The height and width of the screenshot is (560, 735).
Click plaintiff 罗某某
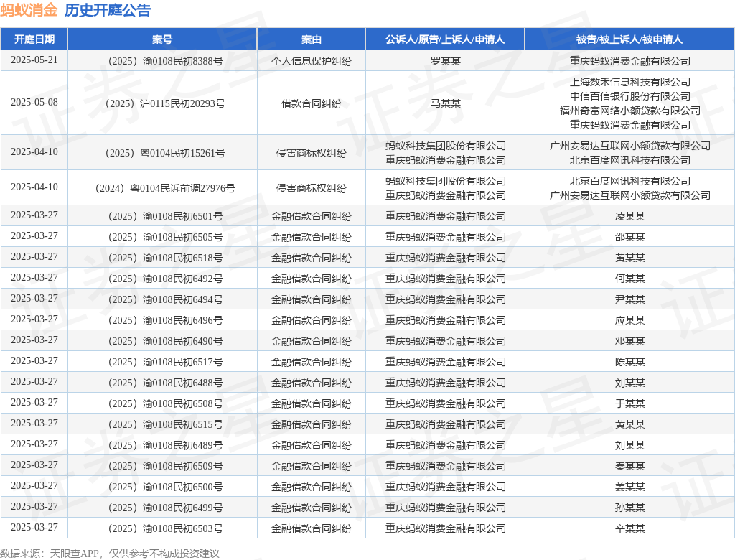(445, 61)
